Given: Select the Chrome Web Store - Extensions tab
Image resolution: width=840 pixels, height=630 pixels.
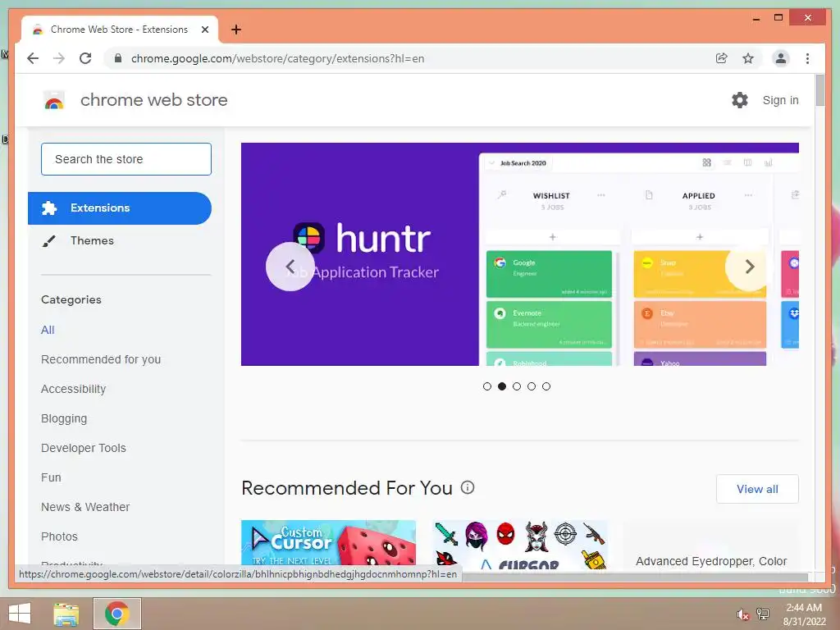Looking at the screenshot, I should click(x=120, y=30).
